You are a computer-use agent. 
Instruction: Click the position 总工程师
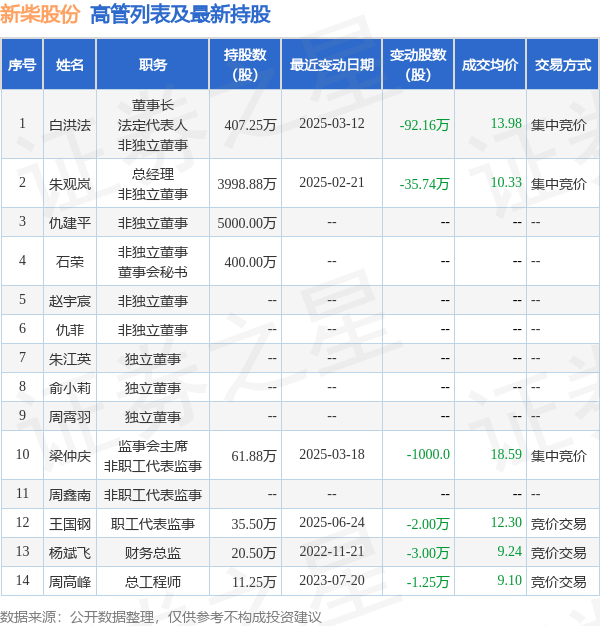coord(152,582)
